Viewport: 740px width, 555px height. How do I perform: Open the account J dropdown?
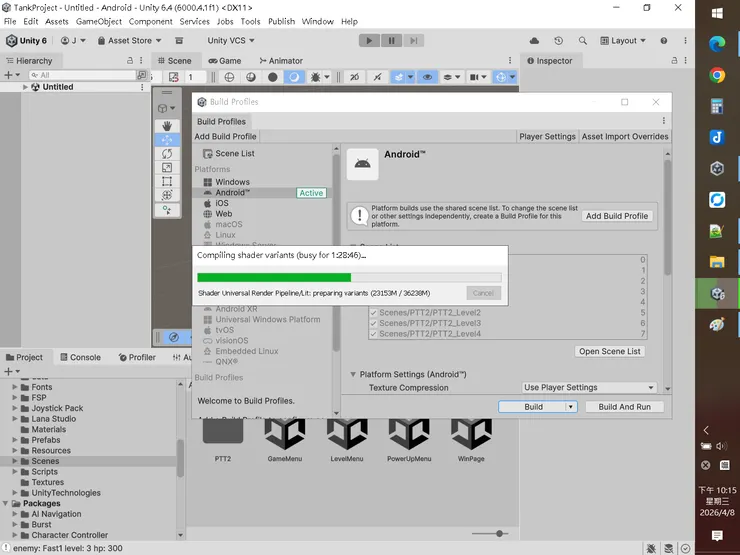pyautogui.click(x=73, y=41)
